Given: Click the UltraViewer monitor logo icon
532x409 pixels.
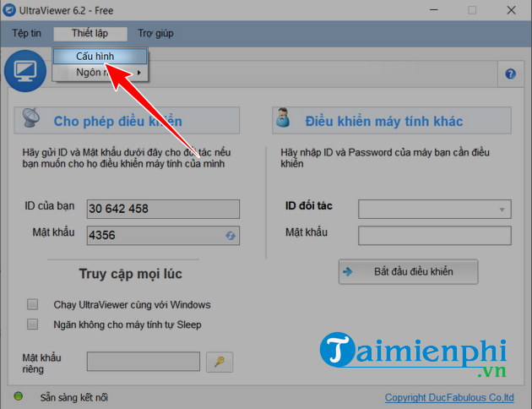Looking at the screenshot, I should [x=25, y=70].
